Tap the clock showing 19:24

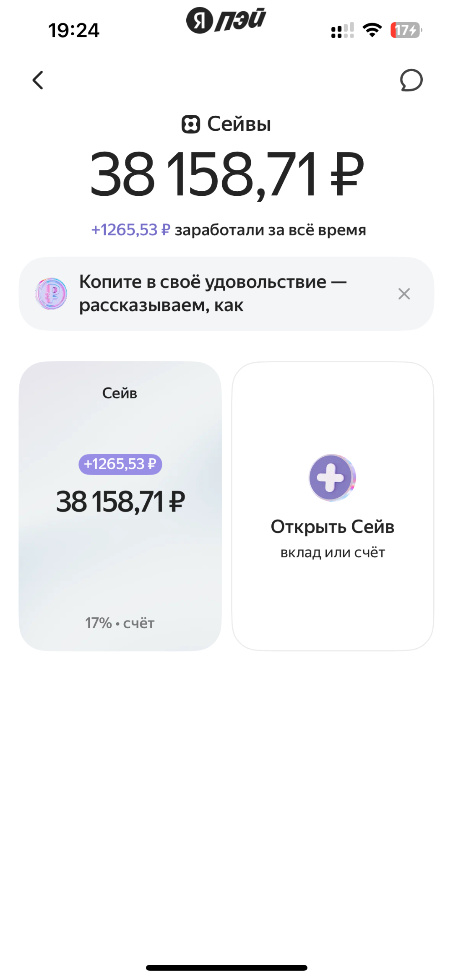[x=74, y=30]
